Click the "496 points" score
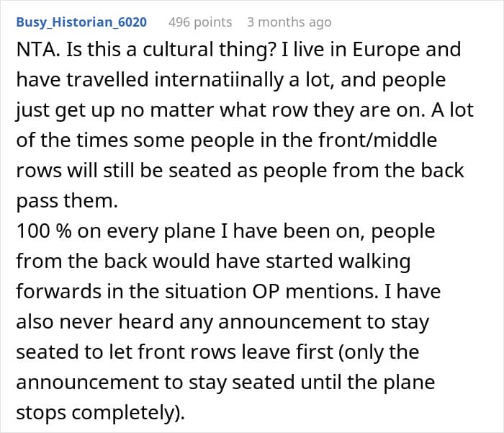The image size is (504, 433). click(x=199, y=22)
